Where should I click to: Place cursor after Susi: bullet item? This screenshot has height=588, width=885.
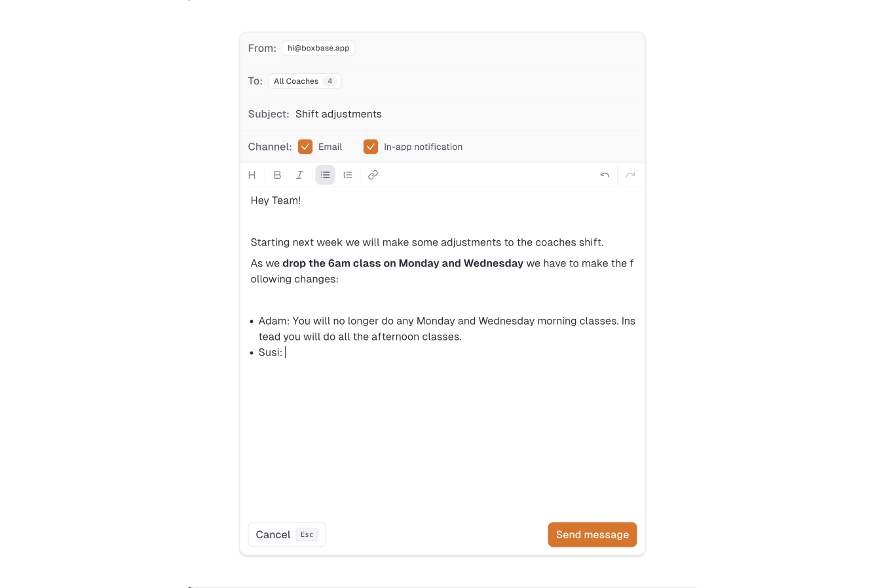tap(286, 352)
